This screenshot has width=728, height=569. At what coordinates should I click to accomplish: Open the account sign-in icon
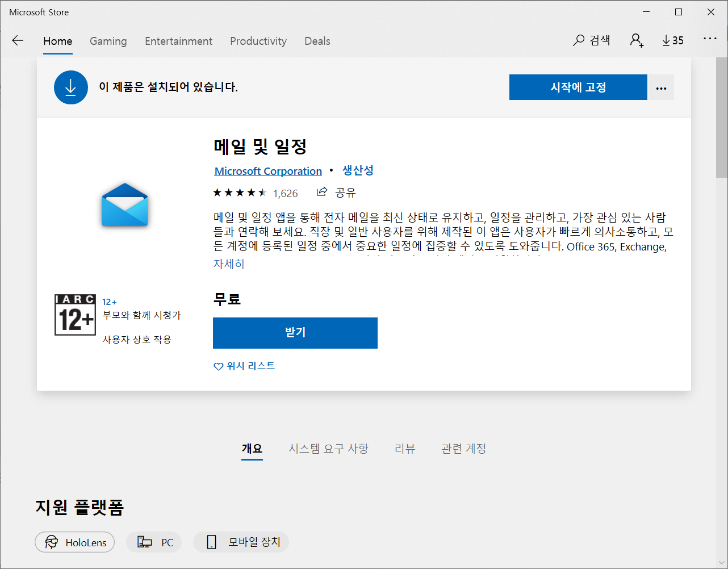click(x=637, y=40)
